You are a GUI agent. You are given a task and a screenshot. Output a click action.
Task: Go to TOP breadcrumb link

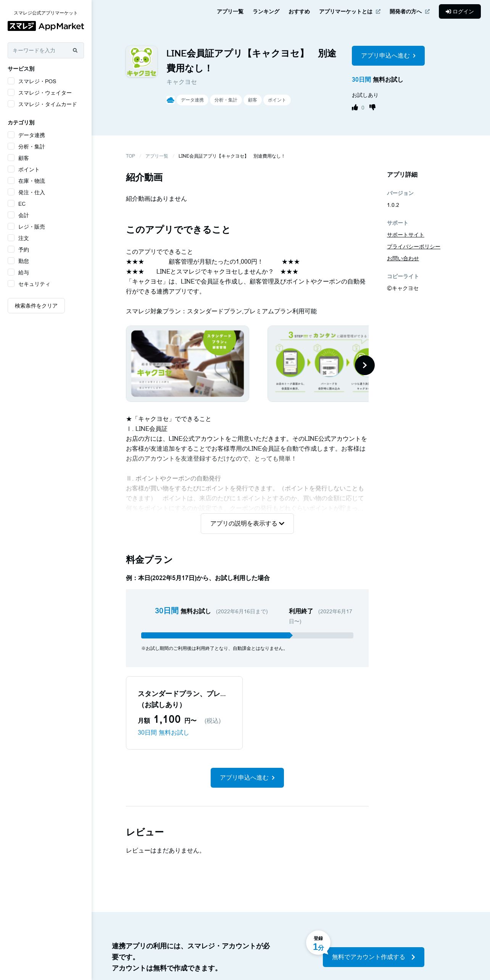coord(131,156)
